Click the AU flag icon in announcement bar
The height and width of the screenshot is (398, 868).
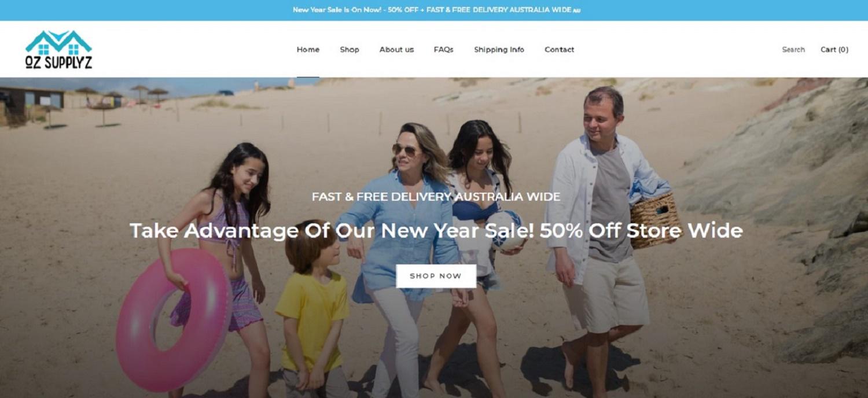coord(577,10)
